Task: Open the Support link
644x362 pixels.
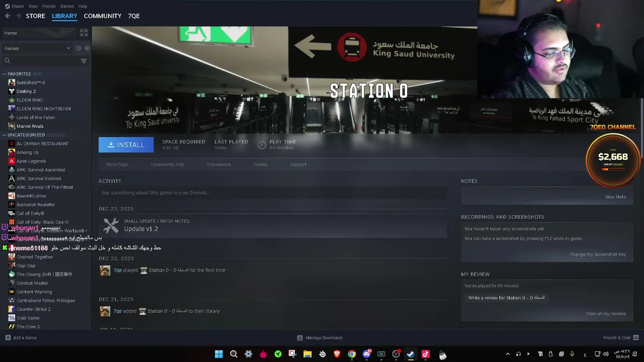Action: [298, 164]
